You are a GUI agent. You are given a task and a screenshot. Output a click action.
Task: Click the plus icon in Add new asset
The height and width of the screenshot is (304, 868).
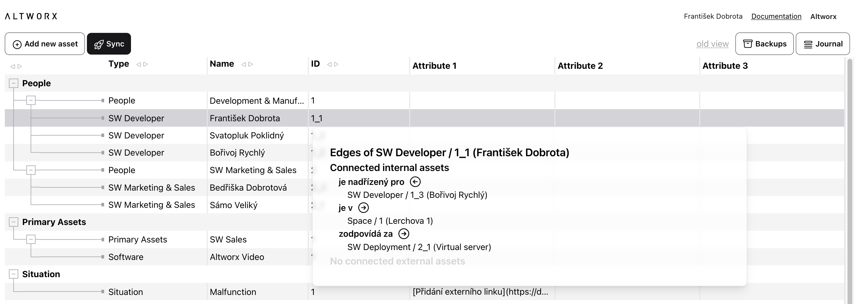(x=17, y=44)
